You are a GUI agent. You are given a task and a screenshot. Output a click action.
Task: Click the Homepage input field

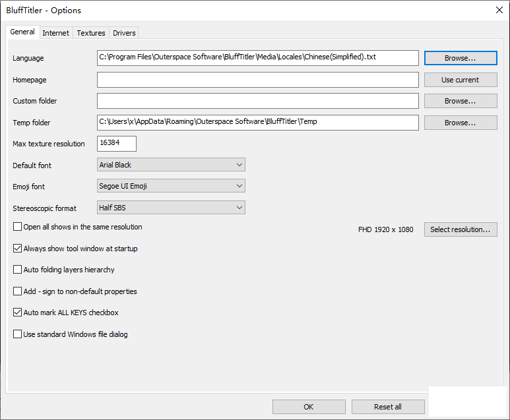(x=257, y=80)
